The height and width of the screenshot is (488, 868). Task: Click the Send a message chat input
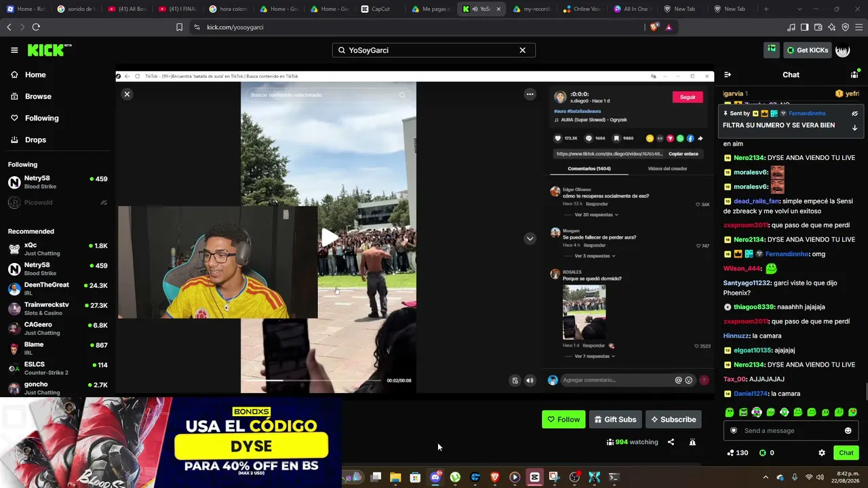791,430
